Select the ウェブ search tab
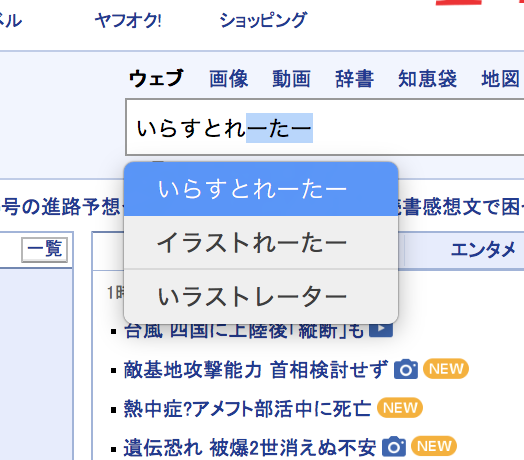This screenshot has width=524, height=460. (x=156, y=78)
